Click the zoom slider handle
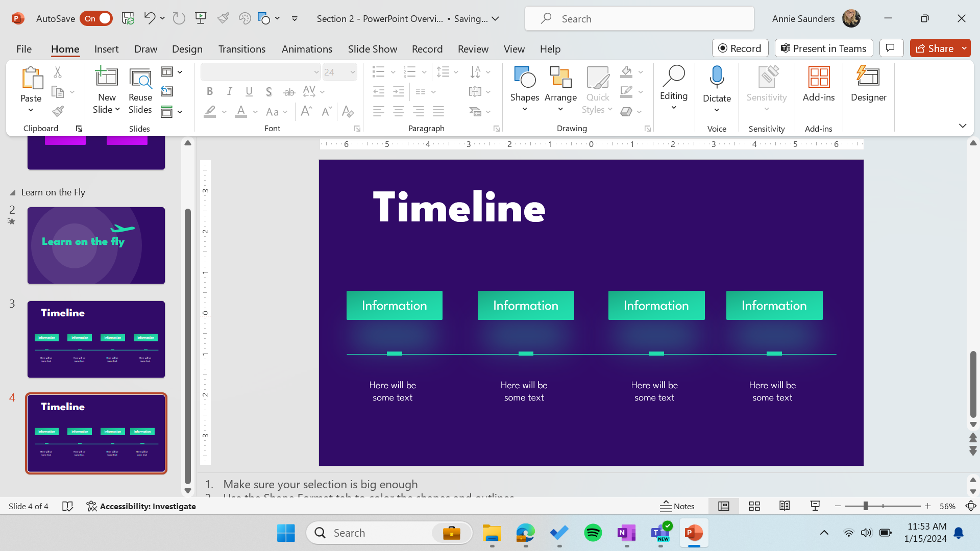Viewport: 980px width, 551px height. tap(865, 506)
